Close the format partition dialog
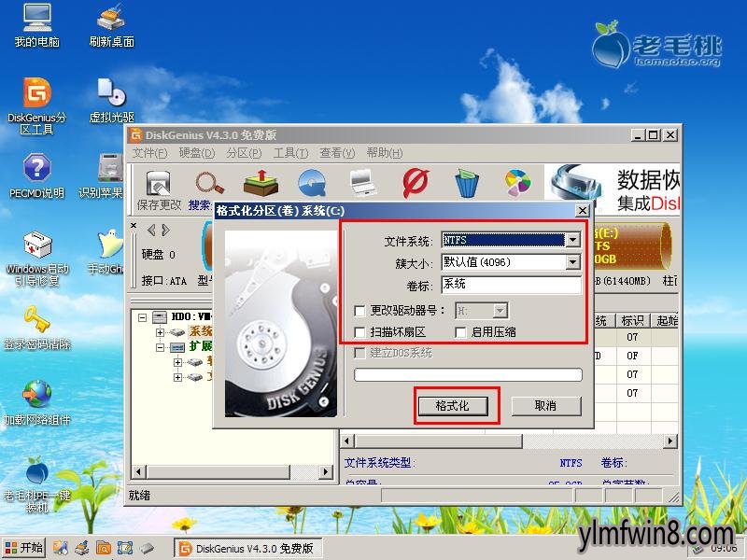This screenshot has width=747, height=560. (582, 211)
